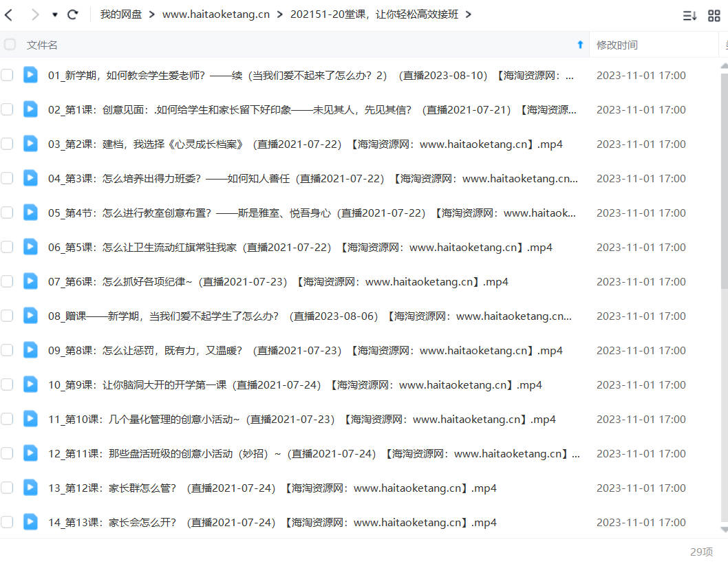The width and height of the screenshot is (728, 564).
Task: Check the box for file 12_第11课
Action: [x=7, y=453]
